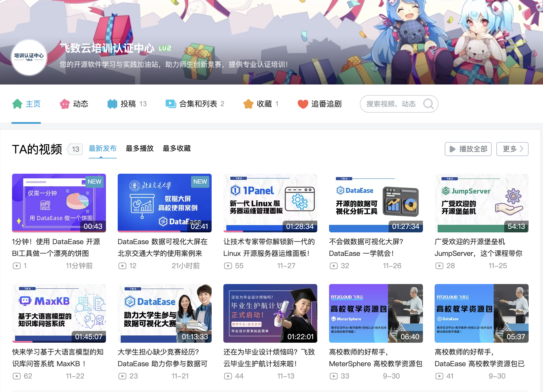Viewport: 543px width, 392px height.
Task: Click title 让技术专家带你解锁新一代的 Linux
Action: coord(269,248)
